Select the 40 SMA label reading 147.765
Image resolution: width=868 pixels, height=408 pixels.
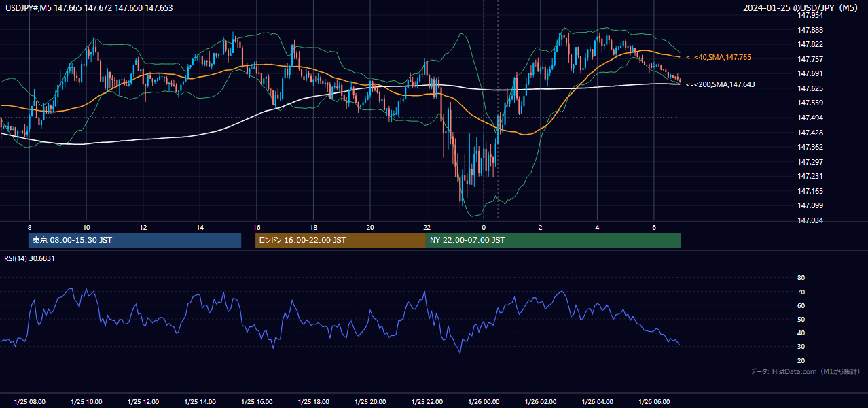pos(719,58)
